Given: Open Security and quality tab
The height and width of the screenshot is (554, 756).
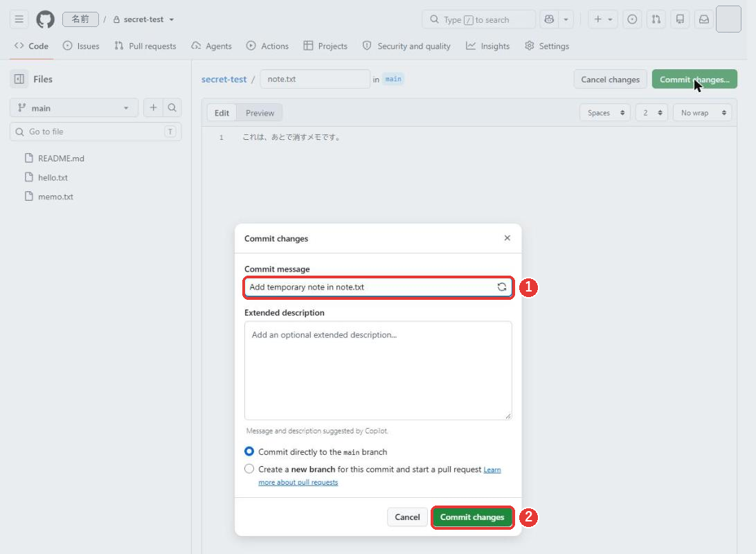Looking at the screenshot, I should pos(406,46).
